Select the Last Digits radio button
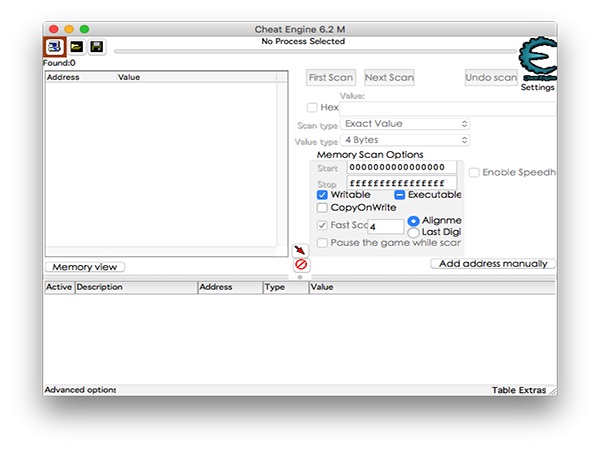 tap(413, 233)
